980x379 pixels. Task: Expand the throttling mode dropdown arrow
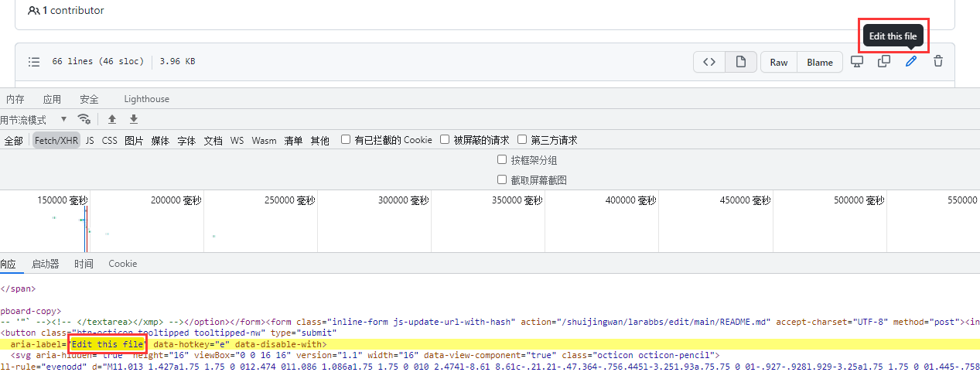tap(63, 120)
